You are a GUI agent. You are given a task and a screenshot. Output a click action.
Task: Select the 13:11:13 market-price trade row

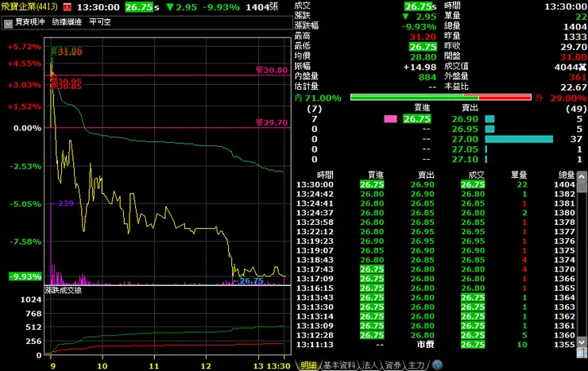pyautogui.click(x=435, y=345)
